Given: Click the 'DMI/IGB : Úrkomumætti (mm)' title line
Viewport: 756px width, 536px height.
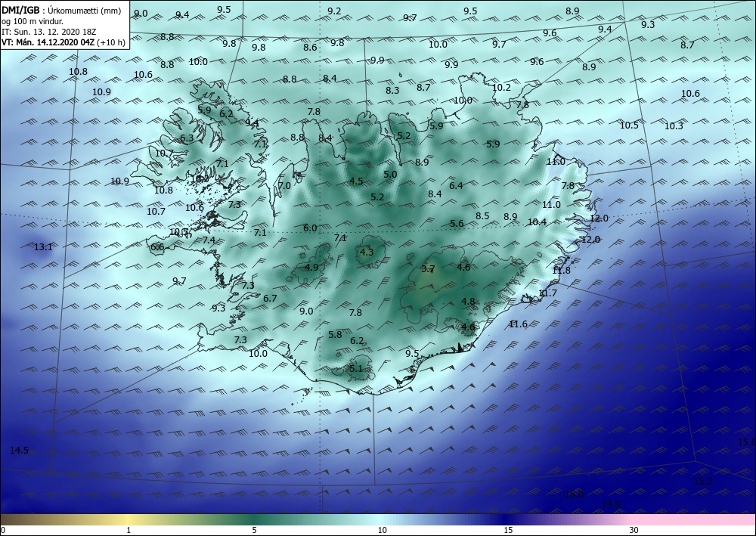Looking at the screenshot, I should [x=61, y=11].
